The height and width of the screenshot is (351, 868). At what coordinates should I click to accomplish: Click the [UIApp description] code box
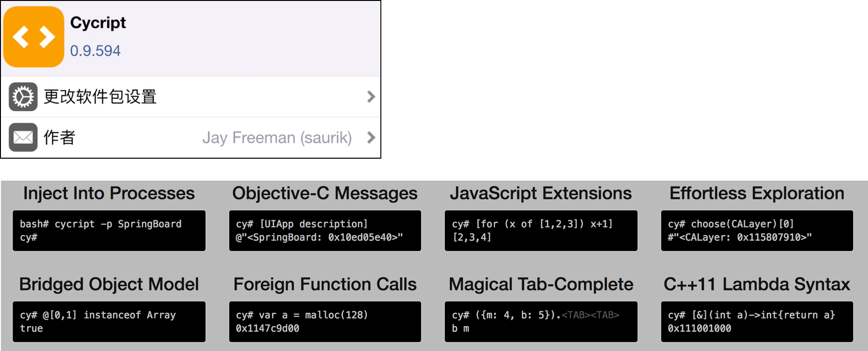click(x=325, y=231)
